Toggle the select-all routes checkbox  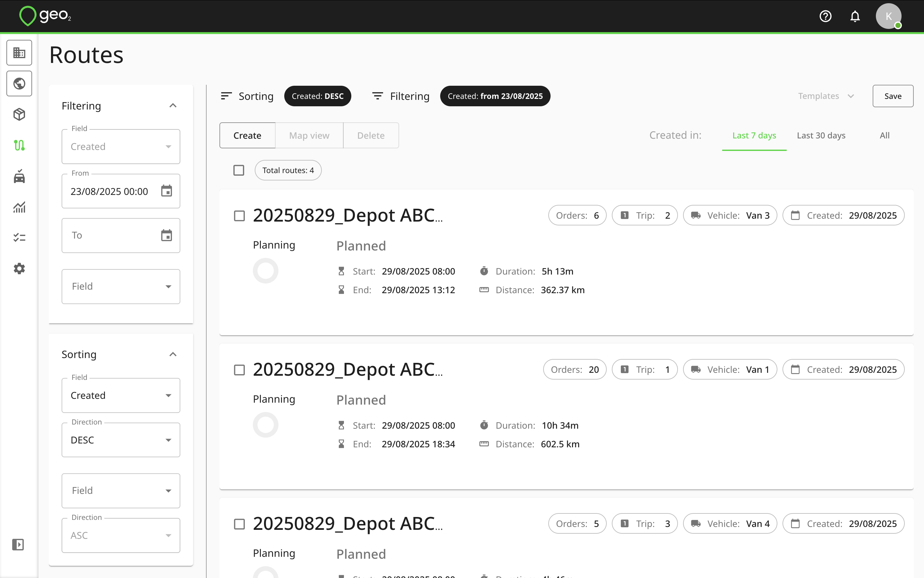239,170
